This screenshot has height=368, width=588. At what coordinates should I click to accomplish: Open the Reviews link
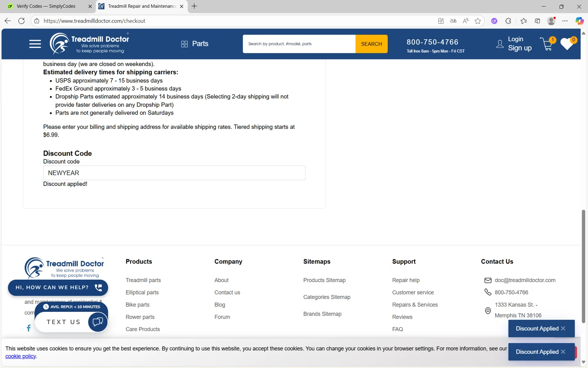pyautogui.click(x=402, y=317)
